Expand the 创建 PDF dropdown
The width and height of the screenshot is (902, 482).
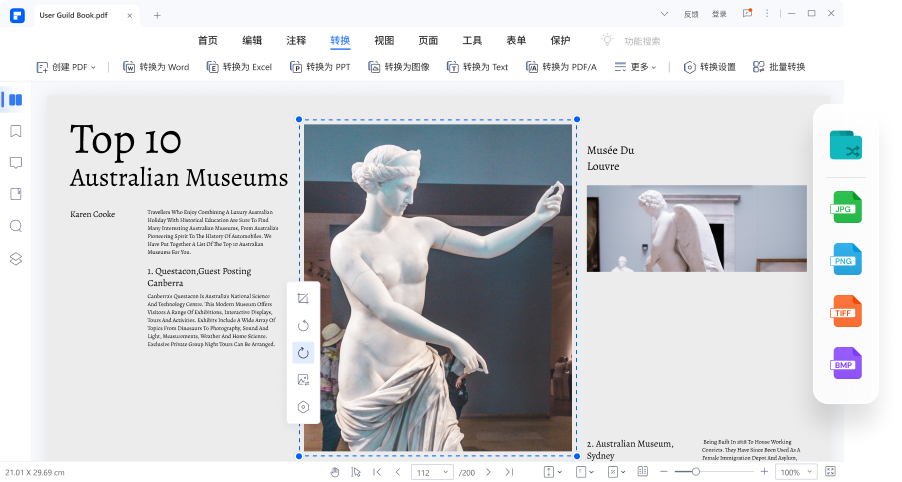[66, 67]
